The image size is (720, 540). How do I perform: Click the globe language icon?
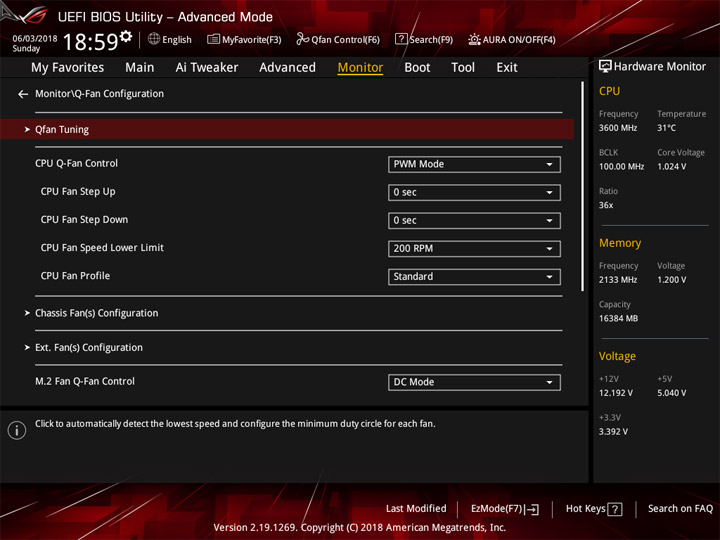pos(154,39)
